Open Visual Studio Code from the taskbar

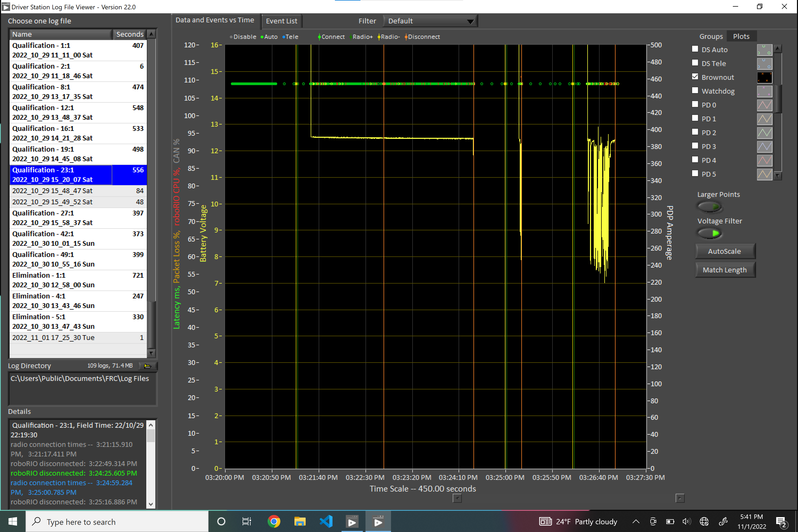click(326, 521)
